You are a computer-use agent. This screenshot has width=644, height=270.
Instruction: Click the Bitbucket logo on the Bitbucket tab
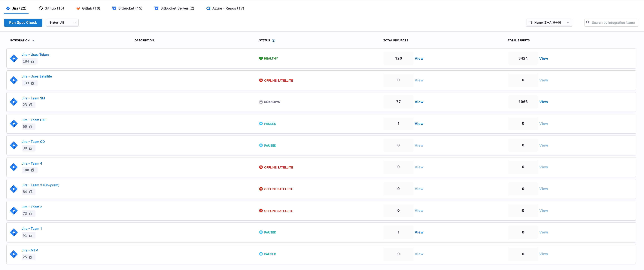pyautogui.click(x=114, y=8)
